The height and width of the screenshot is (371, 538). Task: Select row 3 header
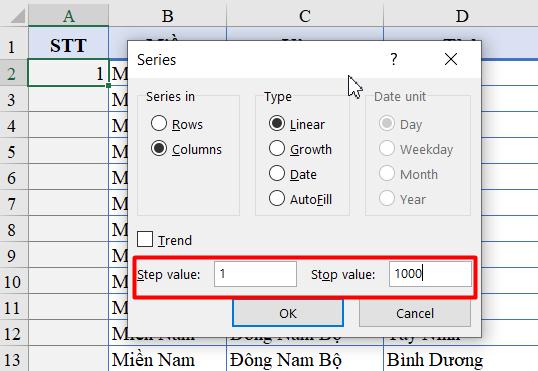click(x=14, y=99)
